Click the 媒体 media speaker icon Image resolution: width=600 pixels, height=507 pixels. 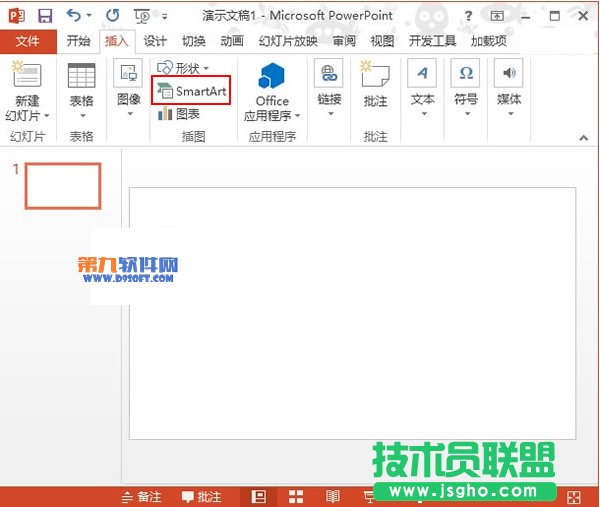[509, 73]
